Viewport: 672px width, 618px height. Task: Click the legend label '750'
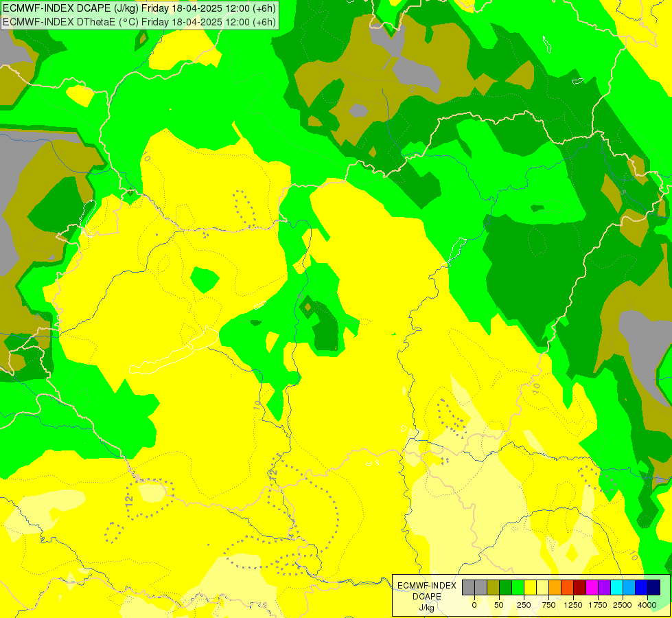coord(548,605)
